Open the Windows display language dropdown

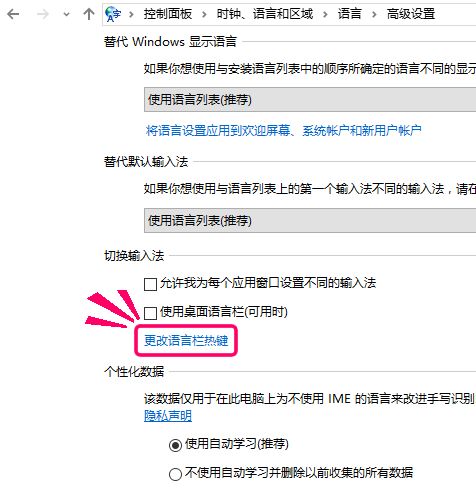[310, 100]
